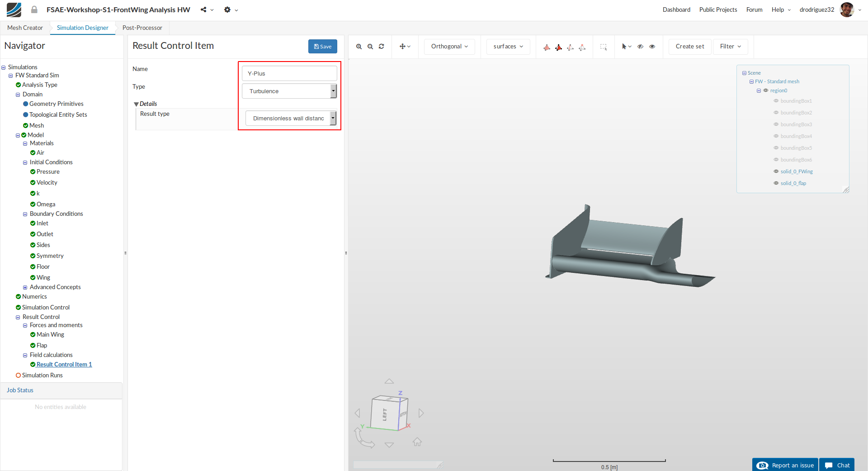Click the refresh view icon in viewer toolbar
The height and width of the screenshot is (471, 868).
(x=382, y=47)
